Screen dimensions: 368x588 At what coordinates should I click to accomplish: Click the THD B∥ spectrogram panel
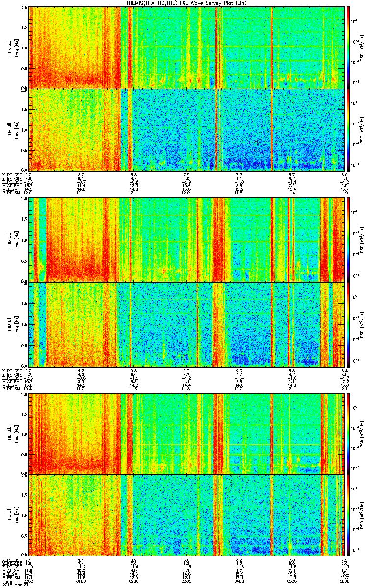(x=186, y=323)
